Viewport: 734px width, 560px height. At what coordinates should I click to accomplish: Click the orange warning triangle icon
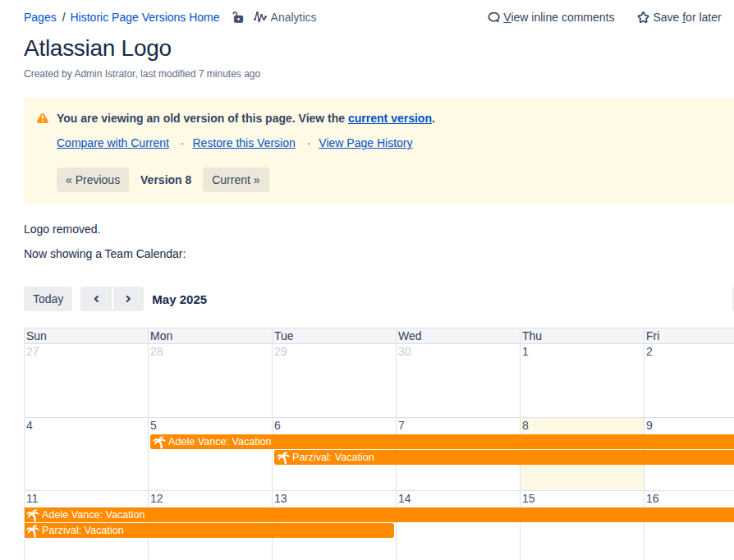tap(43, 118)
